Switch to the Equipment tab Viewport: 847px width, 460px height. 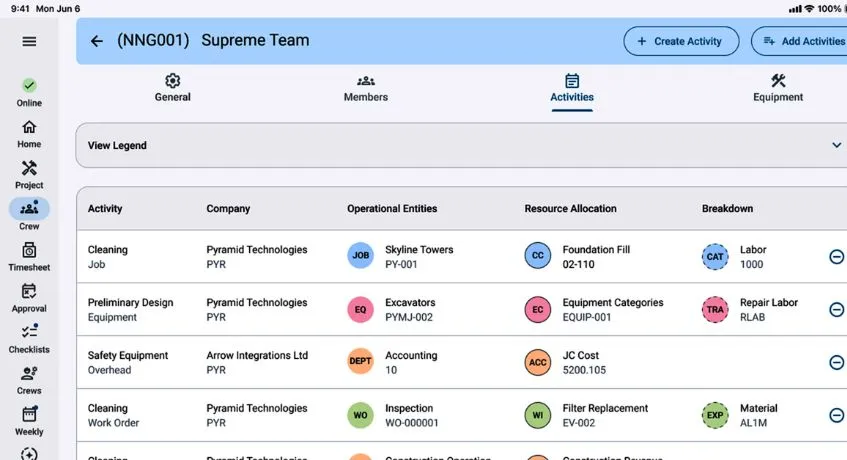(x=778, y=88)
